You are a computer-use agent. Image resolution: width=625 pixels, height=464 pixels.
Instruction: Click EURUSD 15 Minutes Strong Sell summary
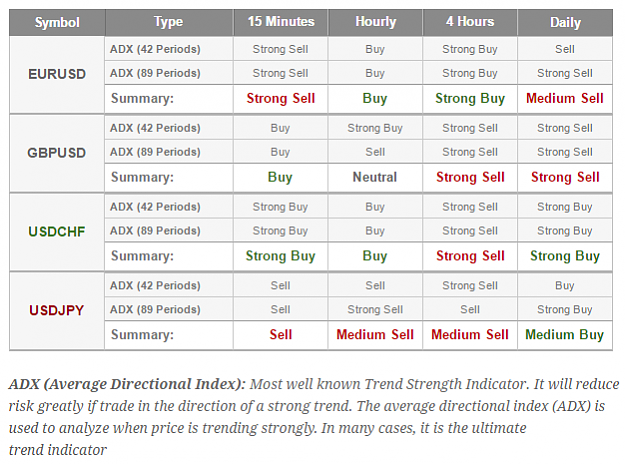tap(281, 98)
